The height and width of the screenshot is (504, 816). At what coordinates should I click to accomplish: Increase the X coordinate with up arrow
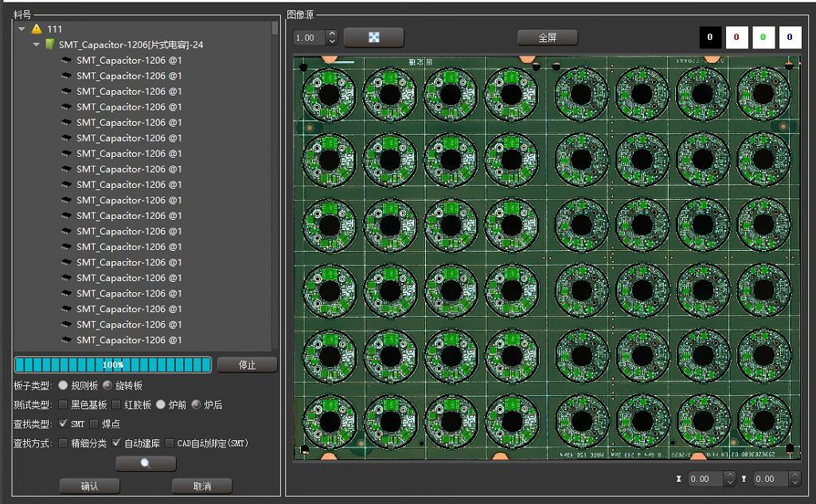[x=729, y=475]
